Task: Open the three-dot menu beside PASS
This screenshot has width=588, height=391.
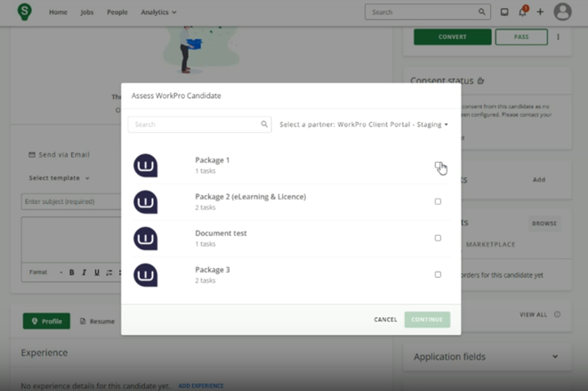Action: (x=558, y=37)
